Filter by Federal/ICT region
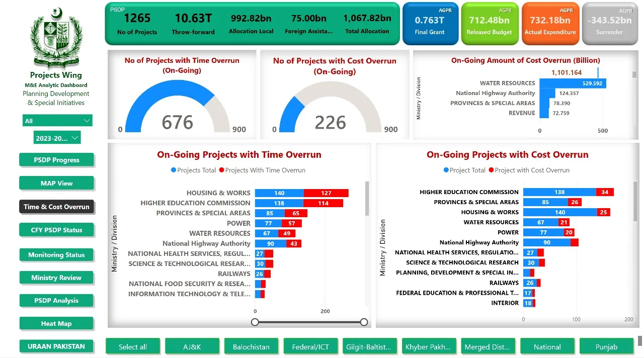 (310, 346)
